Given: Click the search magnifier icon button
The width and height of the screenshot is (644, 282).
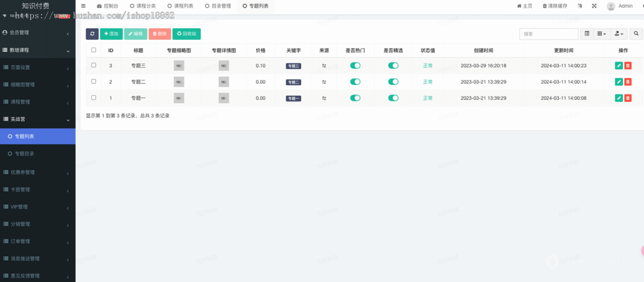Looking at the screenshot, I should [636, 34].
